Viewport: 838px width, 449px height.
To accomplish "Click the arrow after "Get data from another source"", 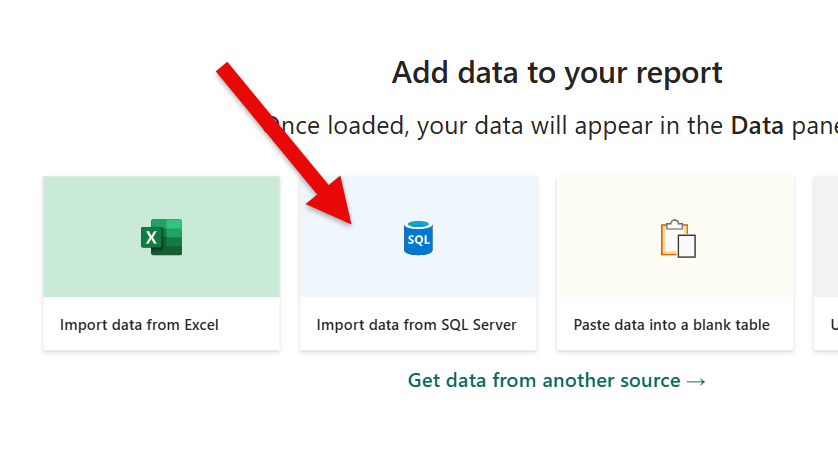I will 697,381.
